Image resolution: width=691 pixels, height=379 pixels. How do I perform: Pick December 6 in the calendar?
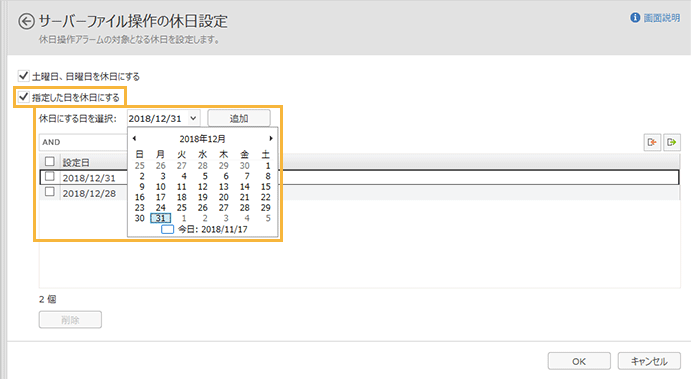coord(226,176)
